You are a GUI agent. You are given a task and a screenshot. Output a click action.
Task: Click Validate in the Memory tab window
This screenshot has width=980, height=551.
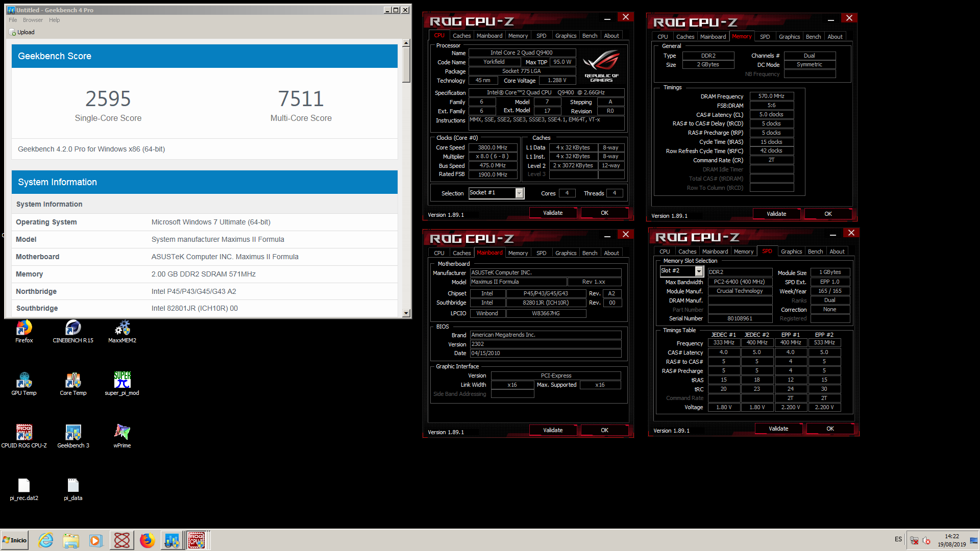(x=776, y=214)
